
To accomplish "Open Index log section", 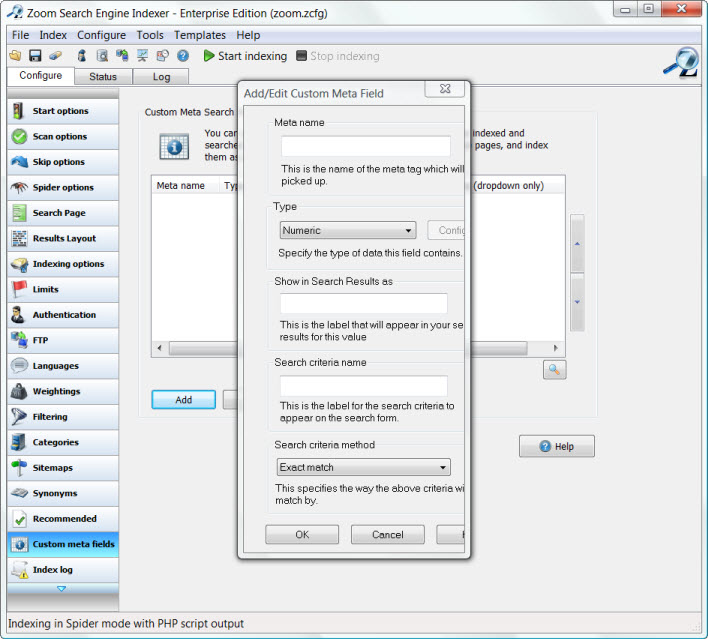I will [x=63, y=569].
